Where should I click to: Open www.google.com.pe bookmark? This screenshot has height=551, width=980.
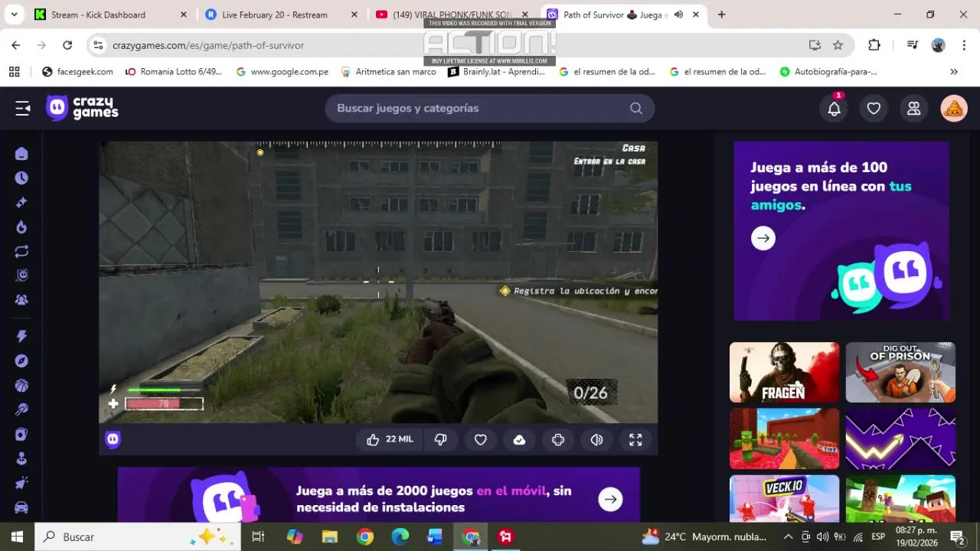coord(282,72)
